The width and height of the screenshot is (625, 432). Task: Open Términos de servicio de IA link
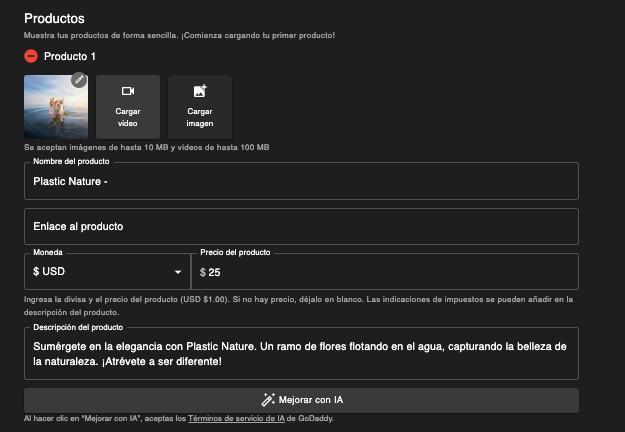pyautogui.click(x=236, y=418)
